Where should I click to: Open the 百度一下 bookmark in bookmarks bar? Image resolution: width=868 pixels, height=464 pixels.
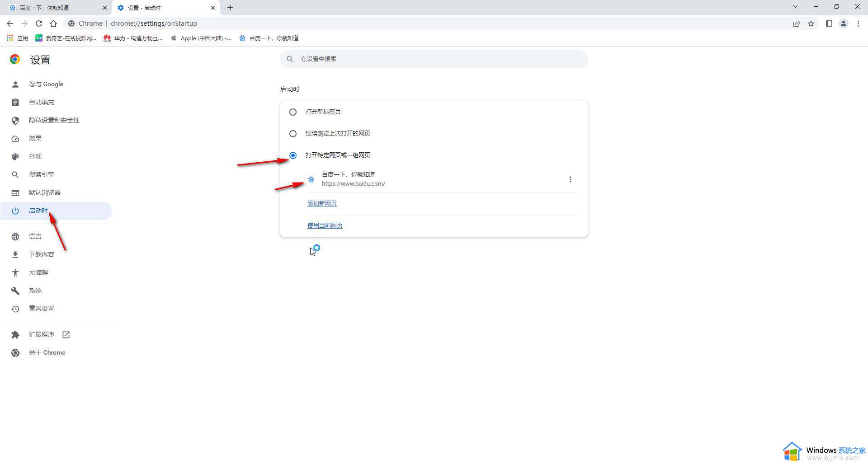pos(269,38)
